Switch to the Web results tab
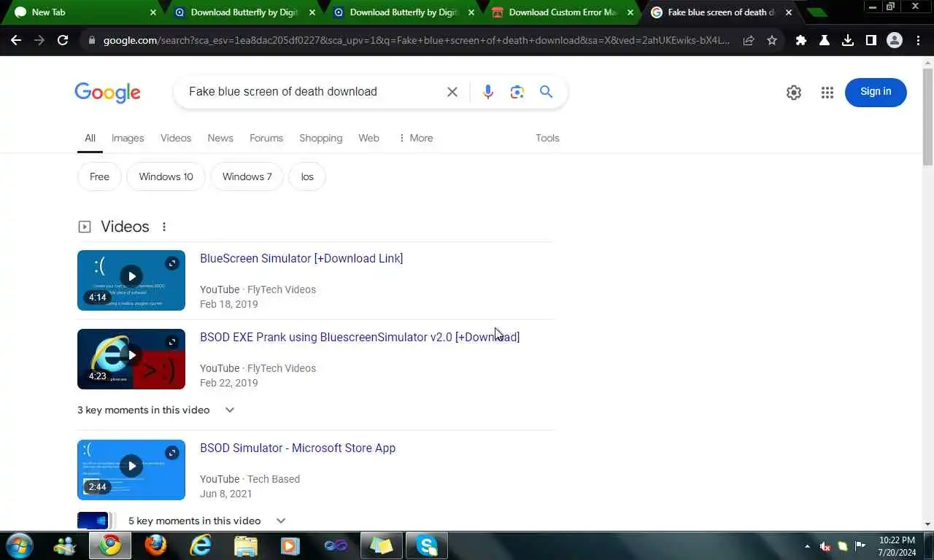Image resolution: width=934 pixels, height=560 pixels. pyautogui.click(x=368, y=138)
